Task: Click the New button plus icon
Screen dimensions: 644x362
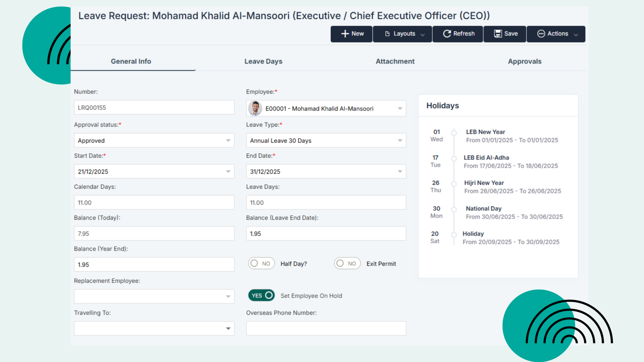Action: click(x=345, y=34)
